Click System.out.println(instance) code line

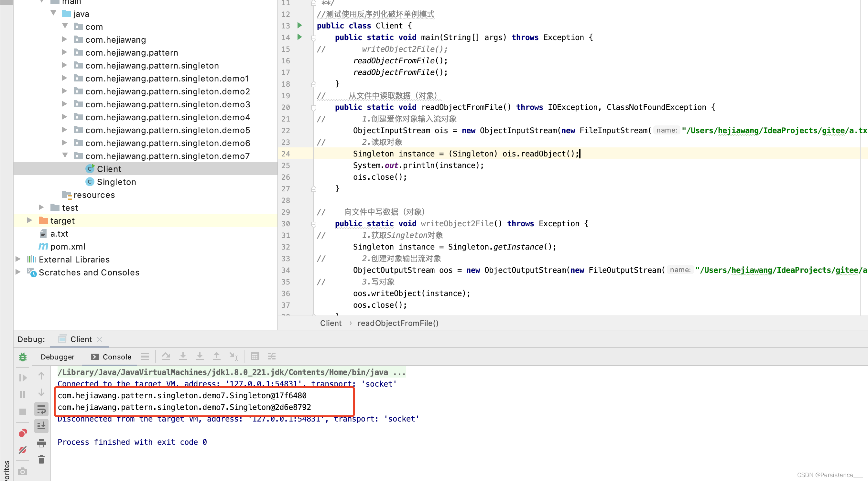click(418, 166)
